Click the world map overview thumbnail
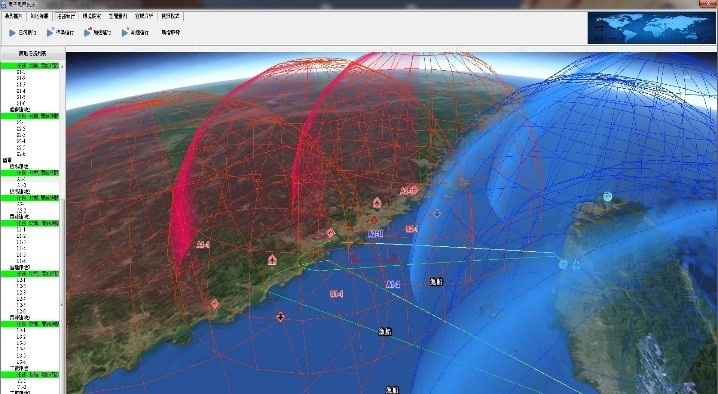 (651, 28)
